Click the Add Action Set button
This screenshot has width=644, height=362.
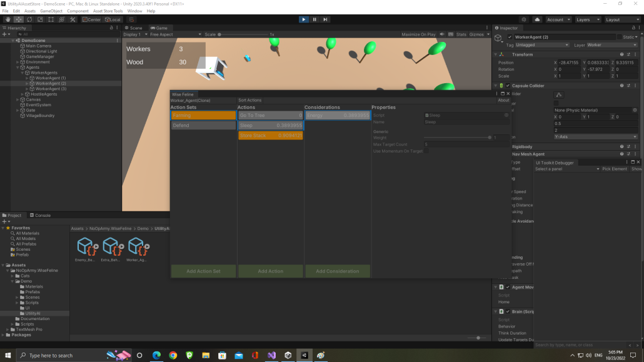203,271
